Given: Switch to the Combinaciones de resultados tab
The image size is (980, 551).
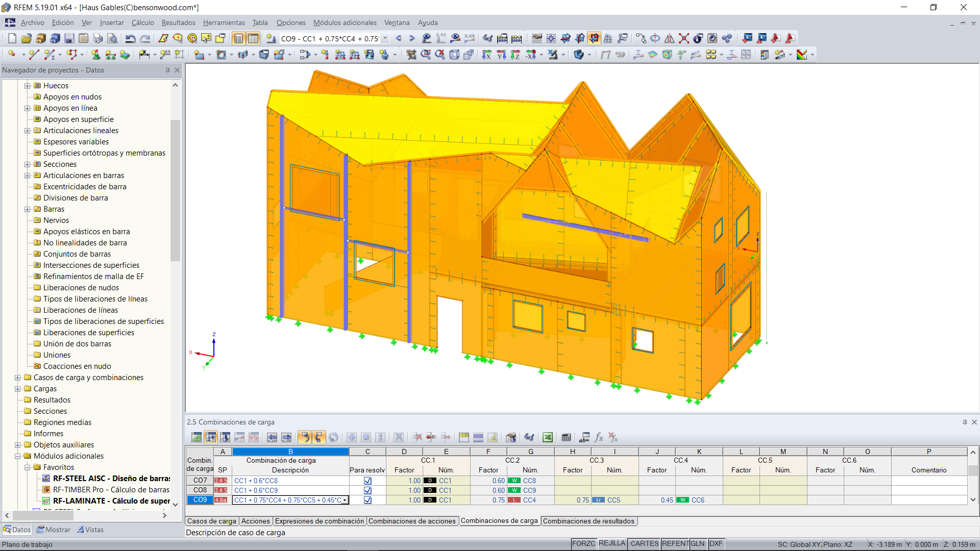Looking at the screenshot, I should pyautogui.click(x=589, y=521).
